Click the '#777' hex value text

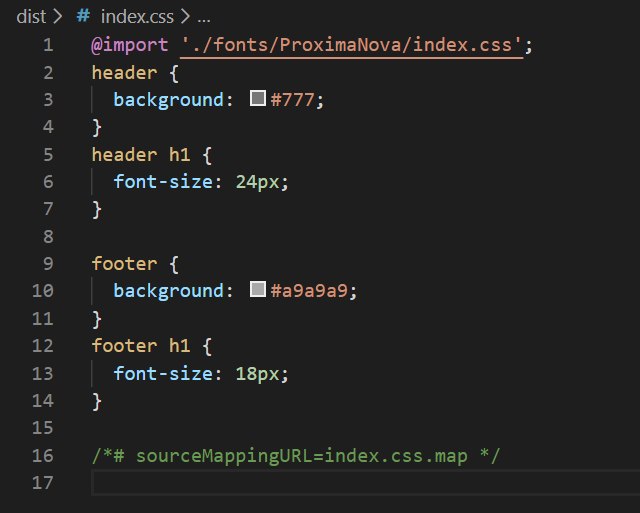click(x=293, y=100)
